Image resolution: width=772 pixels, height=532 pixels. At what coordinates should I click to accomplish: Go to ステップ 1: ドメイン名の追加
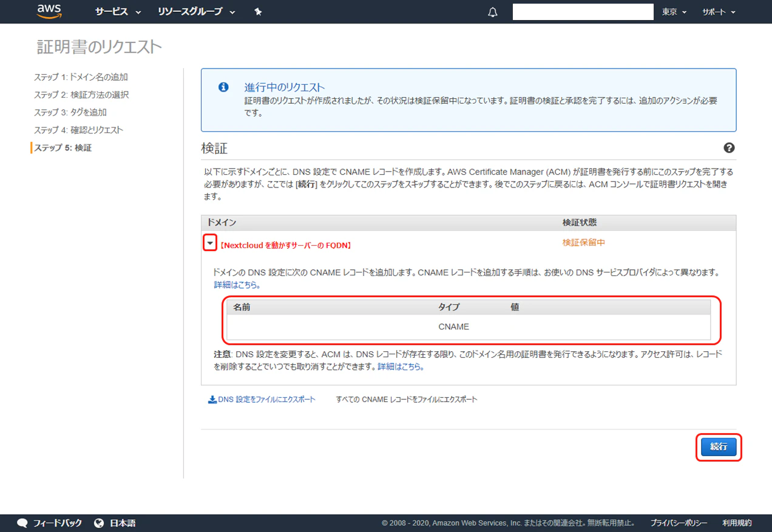pos(81,77)
